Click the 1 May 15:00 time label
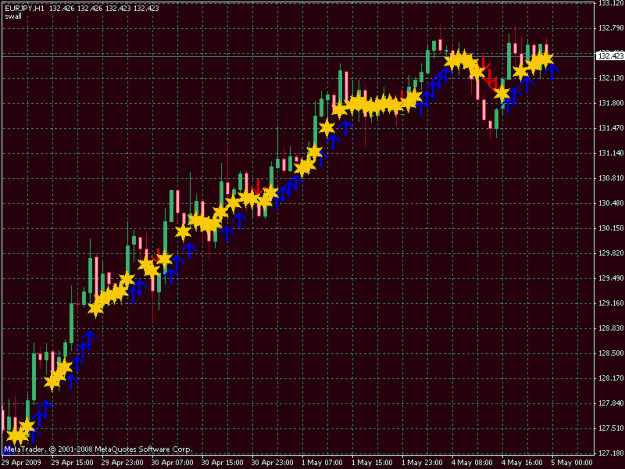The height and width of the screenshot is (469, 625). [372, 463]
